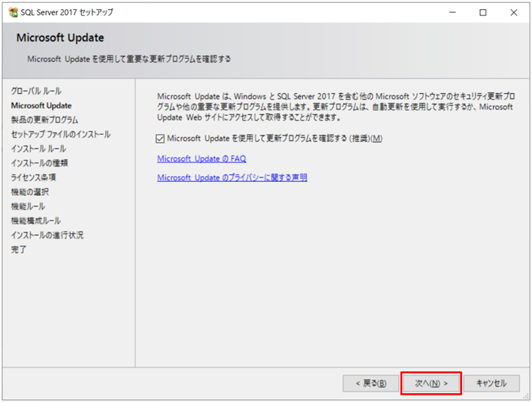Screen dimensions: 532x403
Task: Close the SQL Server 2017 setup window
Action: (x=514, y=13)
